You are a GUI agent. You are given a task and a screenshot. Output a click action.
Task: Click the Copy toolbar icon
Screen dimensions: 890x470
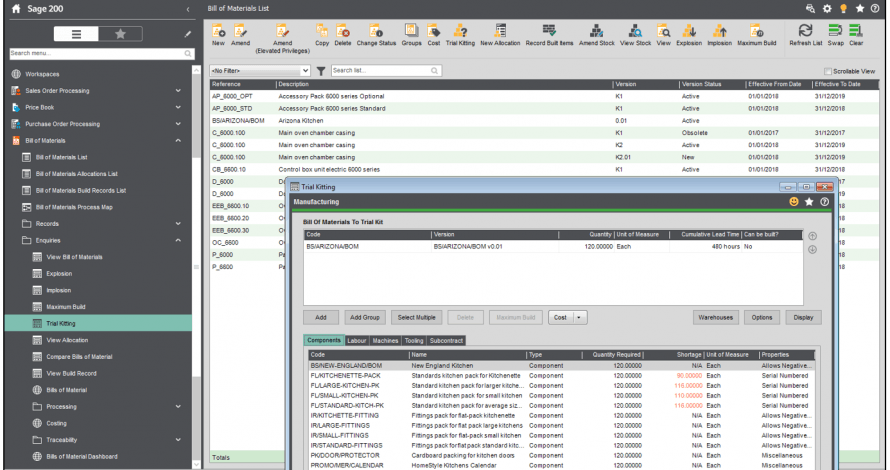pos(322,35)
